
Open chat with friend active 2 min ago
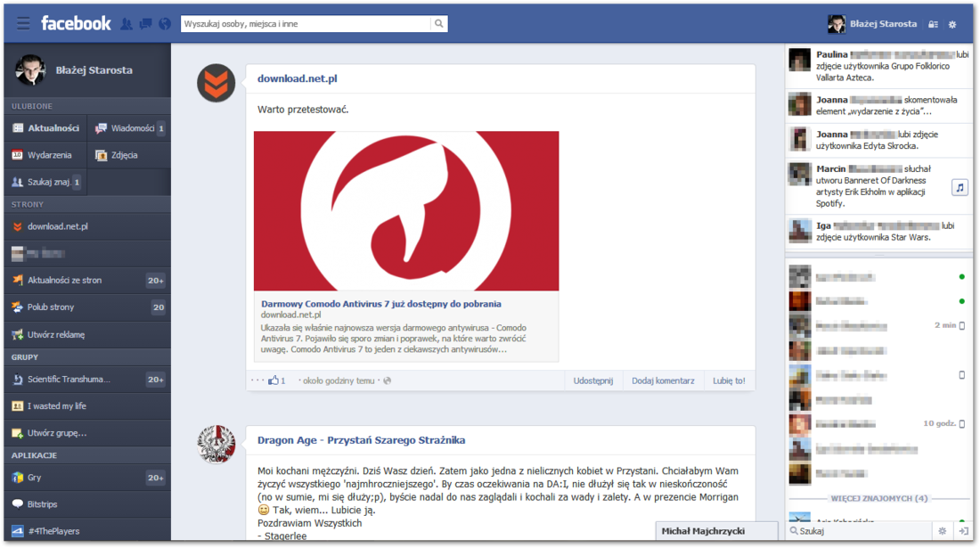pyautogui.click(x=878, y=325)
